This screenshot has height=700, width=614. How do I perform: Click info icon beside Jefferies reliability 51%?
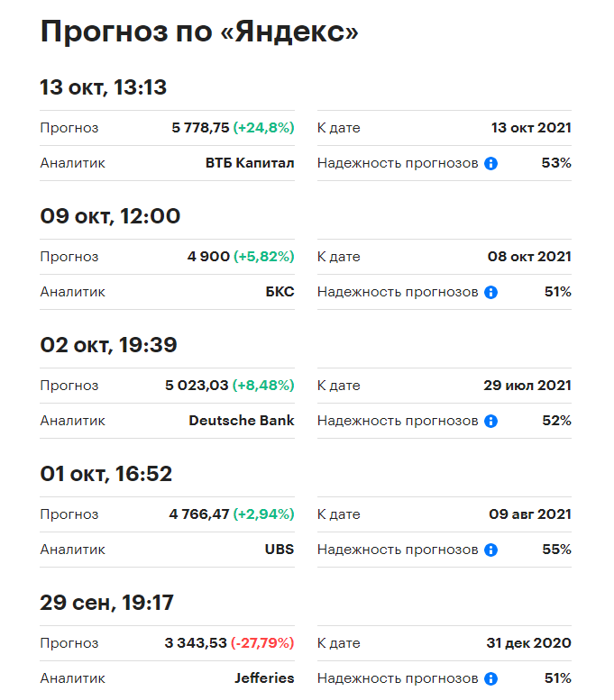490,678
